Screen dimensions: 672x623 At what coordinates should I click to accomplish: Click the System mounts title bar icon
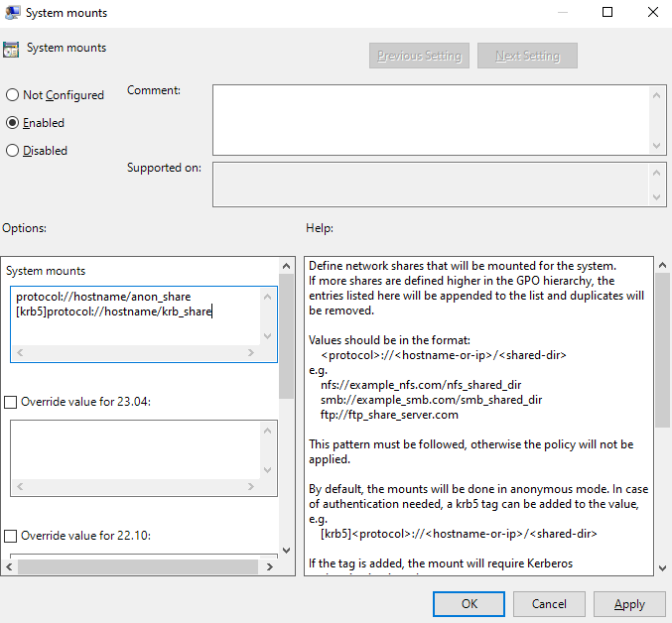[x=12, y=13]
